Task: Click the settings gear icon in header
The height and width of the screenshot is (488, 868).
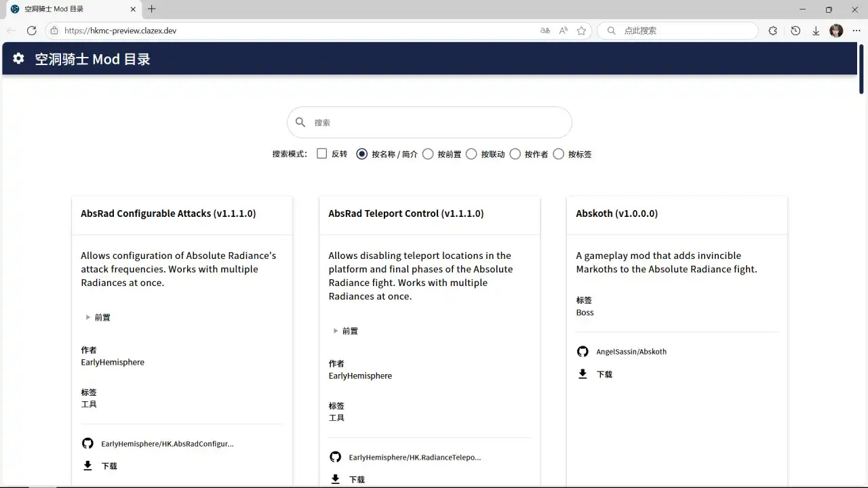Action: tap(19, 59)
